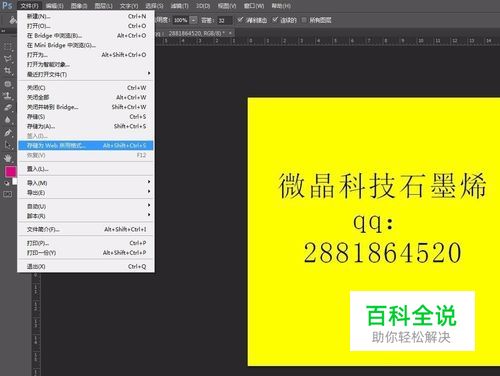Image resolution: width=500 pixels, height=376 pixels.
Task: Select the Patch healing tool
Action: click(8, 83)
